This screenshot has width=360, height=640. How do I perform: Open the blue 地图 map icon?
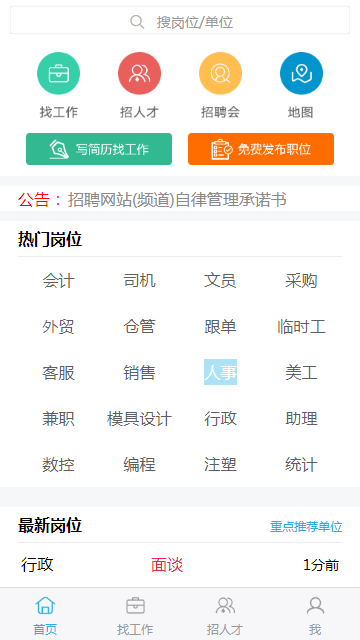(x=301, y=73)
